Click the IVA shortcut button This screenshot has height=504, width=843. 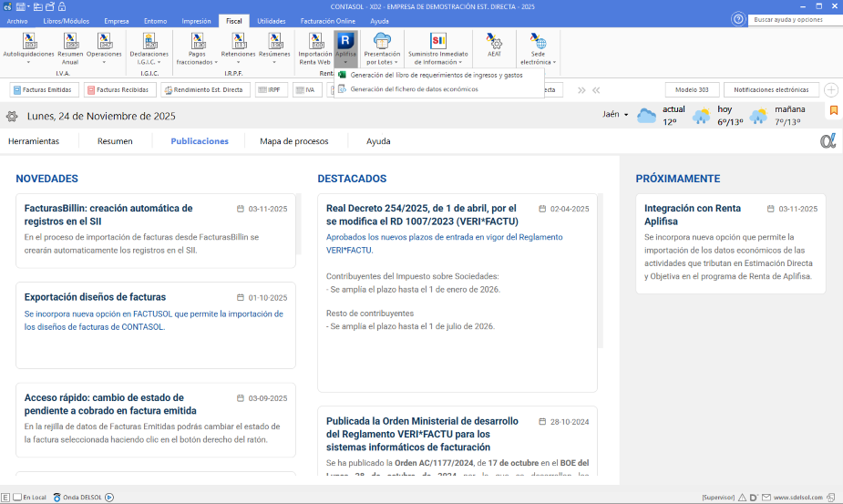(x=307, y=90)
